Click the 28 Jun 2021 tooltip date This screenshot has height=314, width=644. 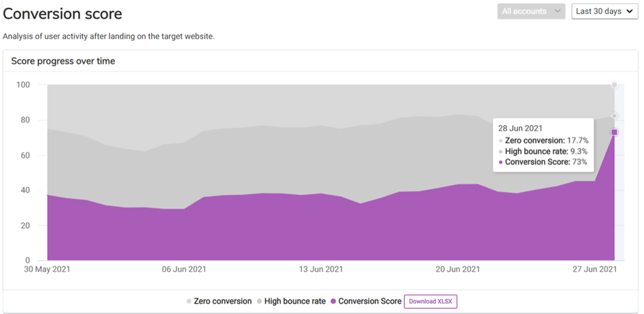pyautogui.click(x=519, y=128)
